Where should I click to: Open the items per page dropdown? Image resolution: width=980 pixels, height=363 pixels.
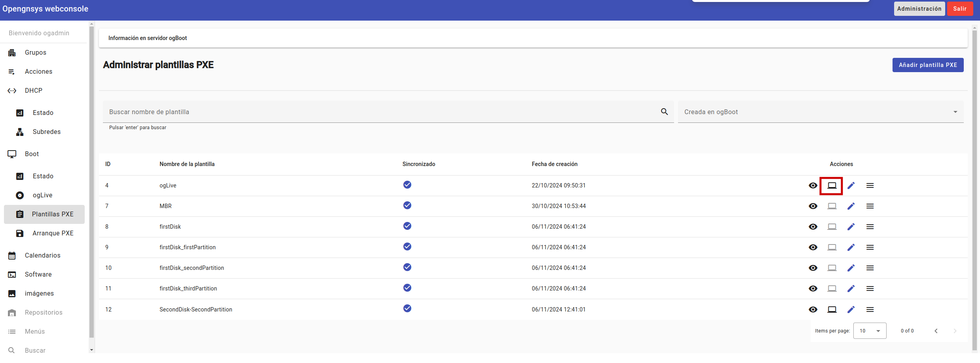click(870, 331)
